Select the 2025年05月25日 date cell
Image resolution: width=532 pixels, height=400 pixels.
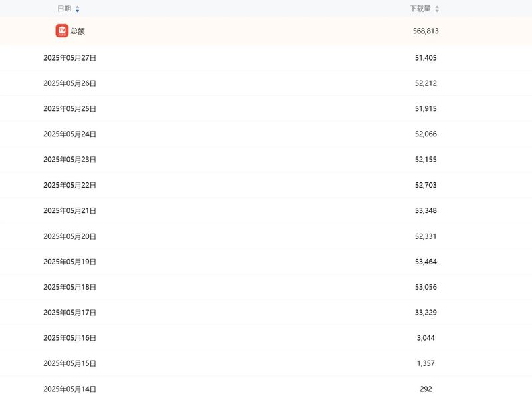(x=70, y=108)
